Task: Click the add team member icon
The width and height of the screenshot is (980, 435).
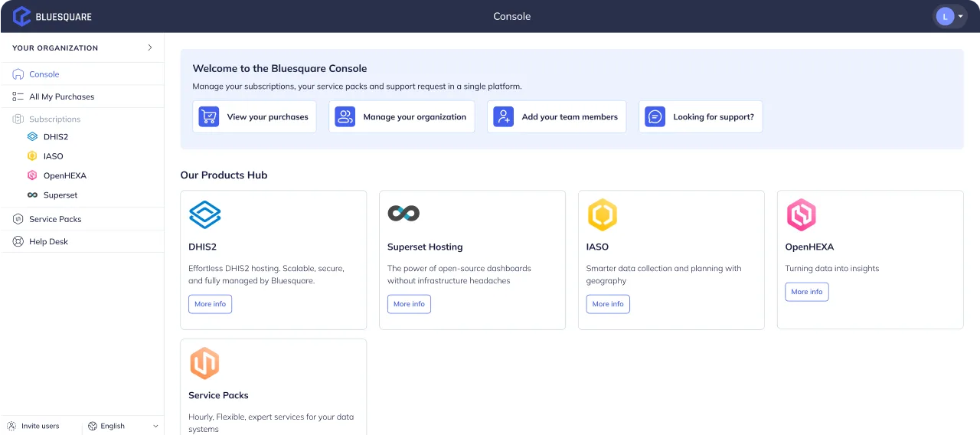Action: coord(504,116)
